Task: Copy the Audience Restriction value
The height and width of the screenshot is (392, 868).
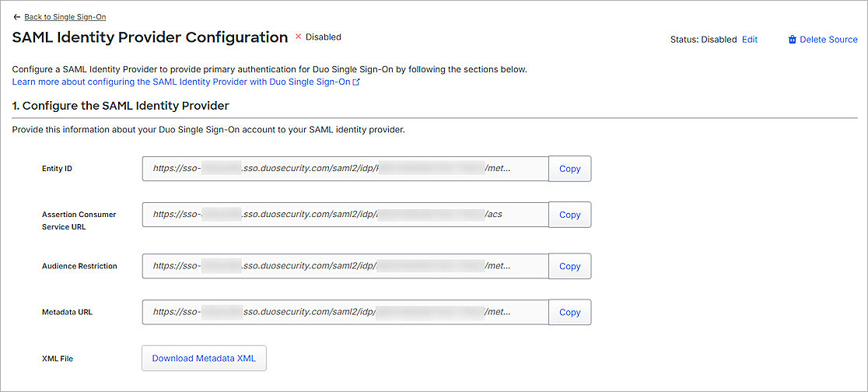Action: click(569, 266)
